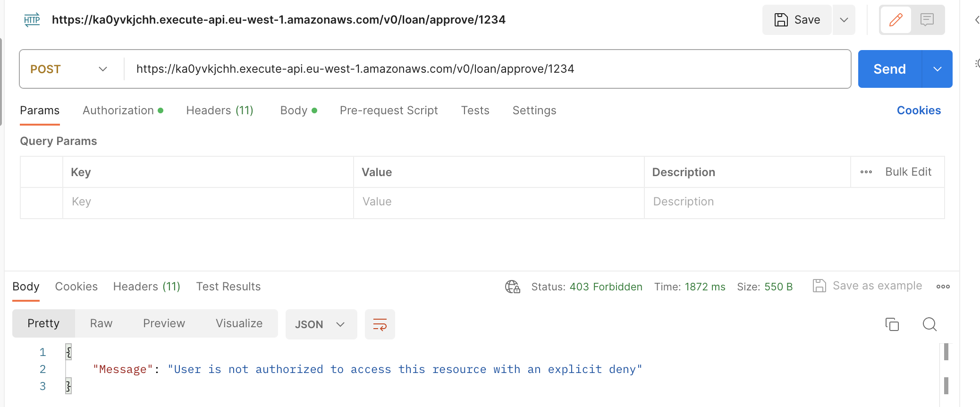Viewport: 980px width, 407px height.
Task: Open the response Headers (11) tab
Action: [x=147, y=287]
